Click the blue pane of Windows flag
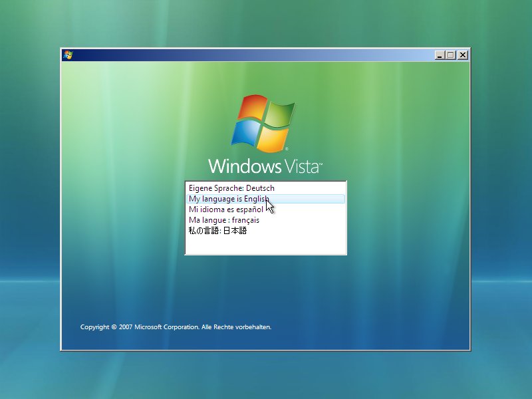 (245, 133)
